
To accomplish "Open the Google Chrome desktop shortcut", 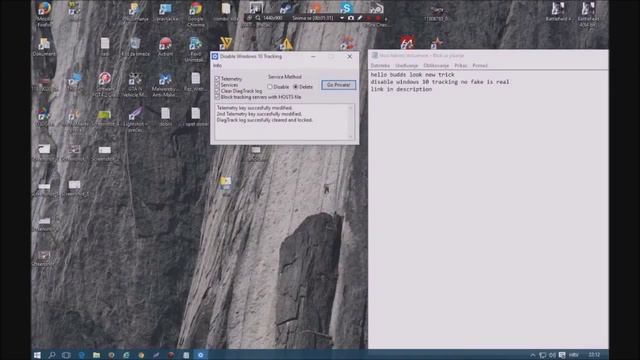I will 196,14.
